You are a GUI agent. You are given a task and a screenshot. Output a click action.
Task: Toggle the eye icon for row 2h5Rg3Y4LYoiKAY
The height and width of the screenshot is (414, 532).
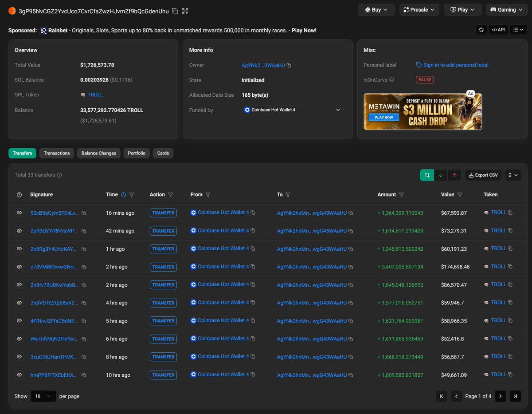19,249
